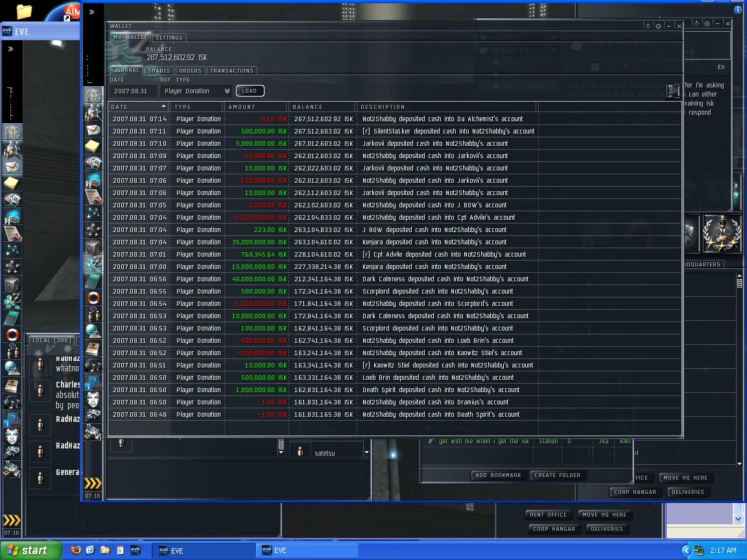Click Add Bookmark button
The height and width of the screenshot is (560, 747).
[x=498, y=474]
